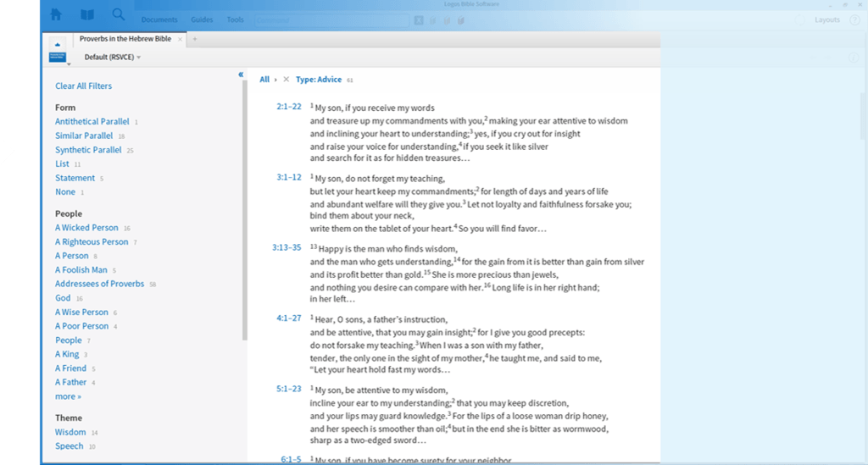Filter by Wisdom theme
The width and height of the screenshot is (868, 465).
(70, 432)
